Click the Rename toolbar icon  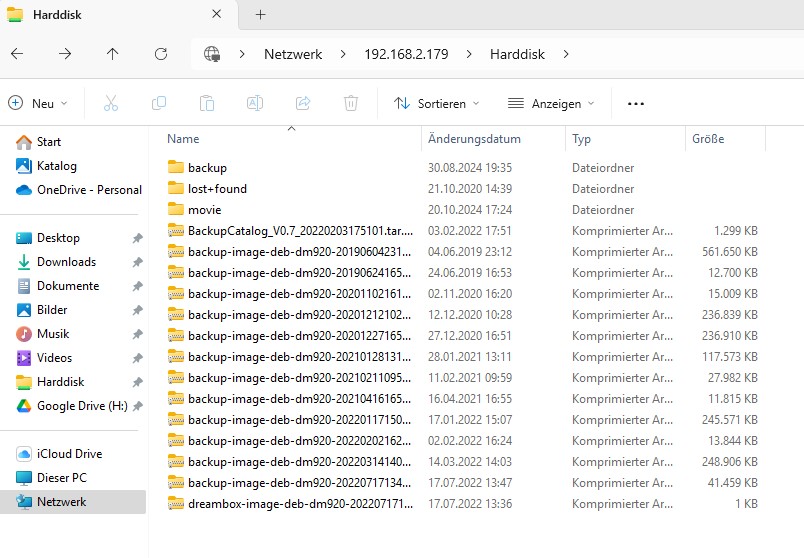[255, 103]
